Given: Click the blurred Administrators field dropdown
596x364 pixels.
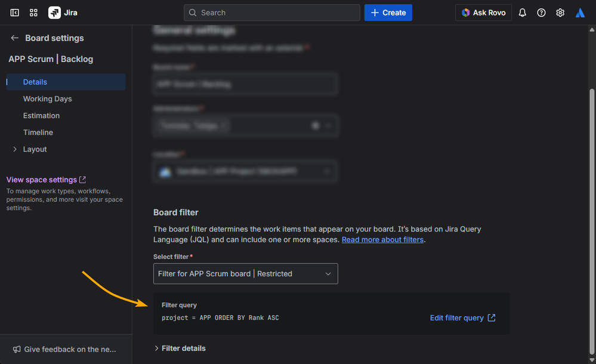Looking at the screenshot, I should pos(246,125).
